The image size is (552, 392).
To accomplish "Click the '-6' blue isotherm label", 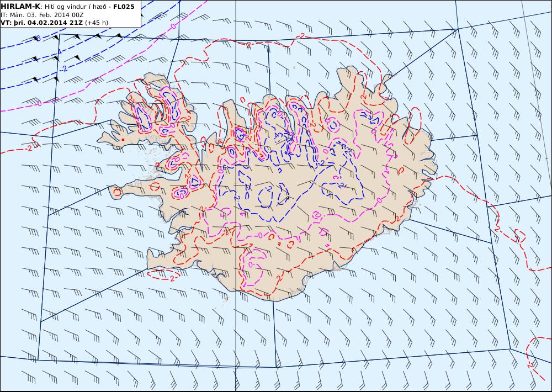I will [38, 39].
